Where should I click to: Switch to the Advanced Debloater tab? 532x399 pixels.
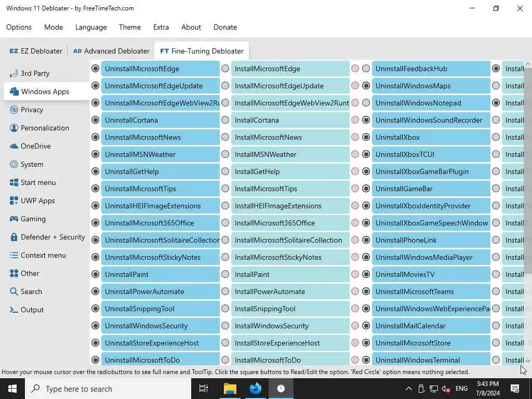tap(111, 51)
